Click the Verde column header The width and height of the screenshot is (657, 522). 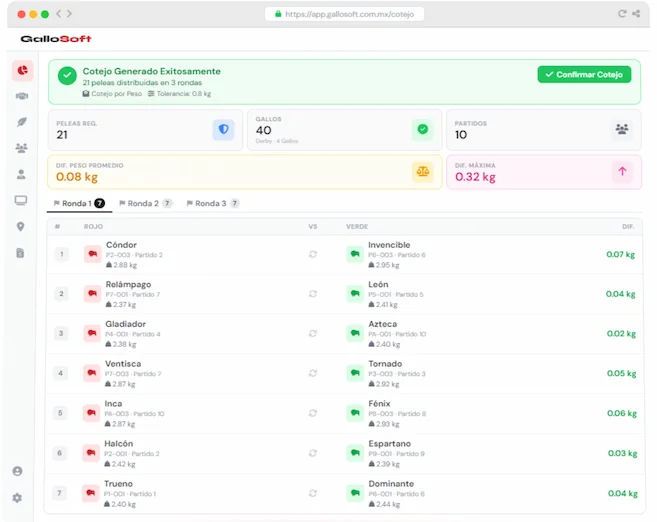click(357, 227)
